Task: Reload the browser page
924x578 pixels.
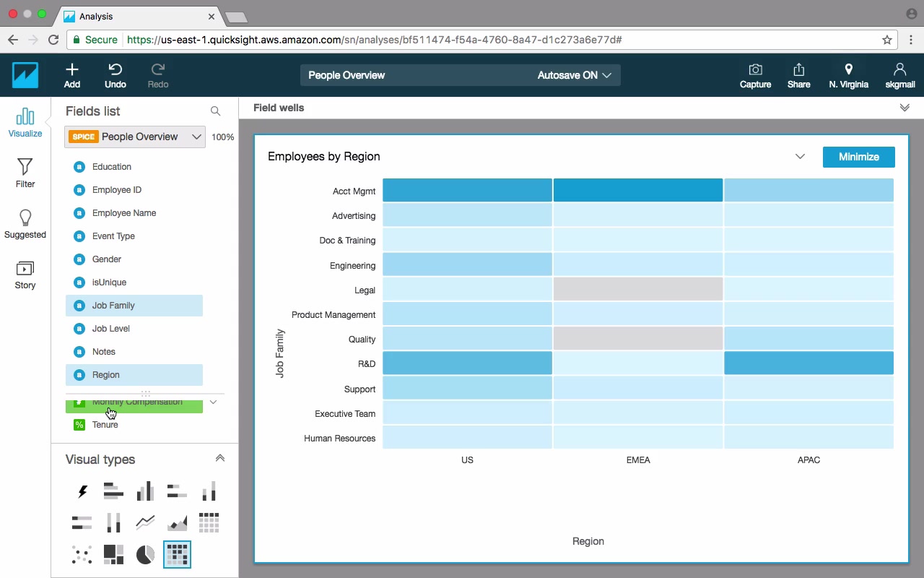Action: point(53,40)
